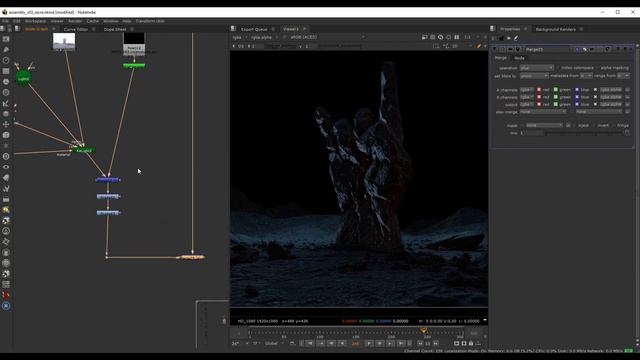This screenshot has width=640, height=360.
Task: Select the topmost blue node below ReLight2
Action: coord(108,180)
